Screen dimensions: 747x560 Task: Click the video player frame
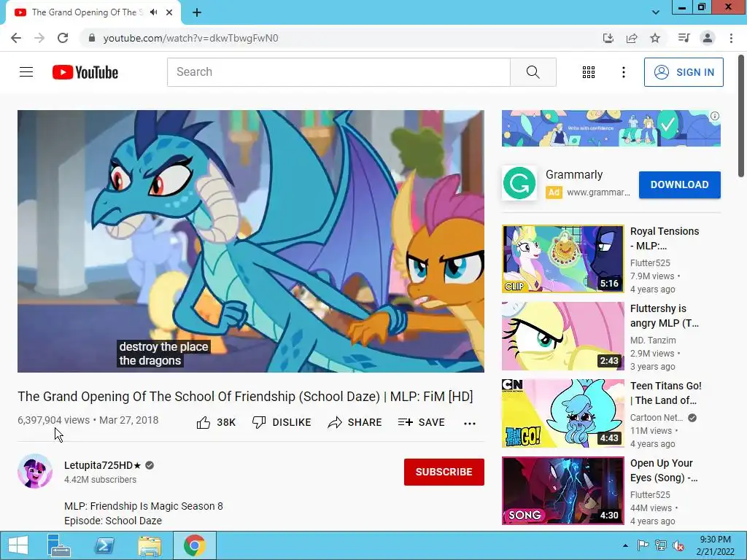pyautogui.click(x=251, y=241)
